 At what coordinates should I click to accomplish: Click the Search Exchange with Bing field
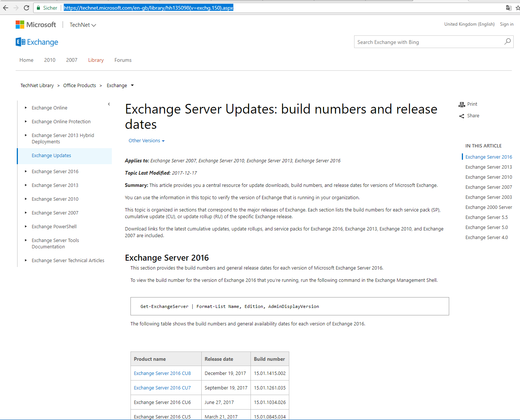tap(429, 42)
